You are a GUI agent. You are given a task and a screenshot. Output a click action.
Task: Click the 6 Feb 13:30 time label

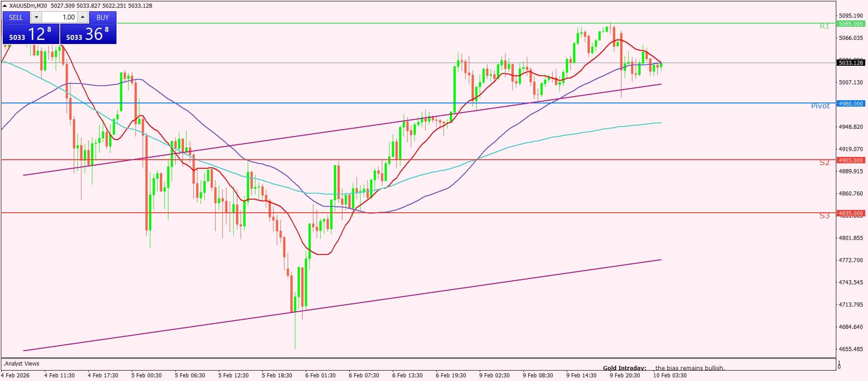coord(407,375)
